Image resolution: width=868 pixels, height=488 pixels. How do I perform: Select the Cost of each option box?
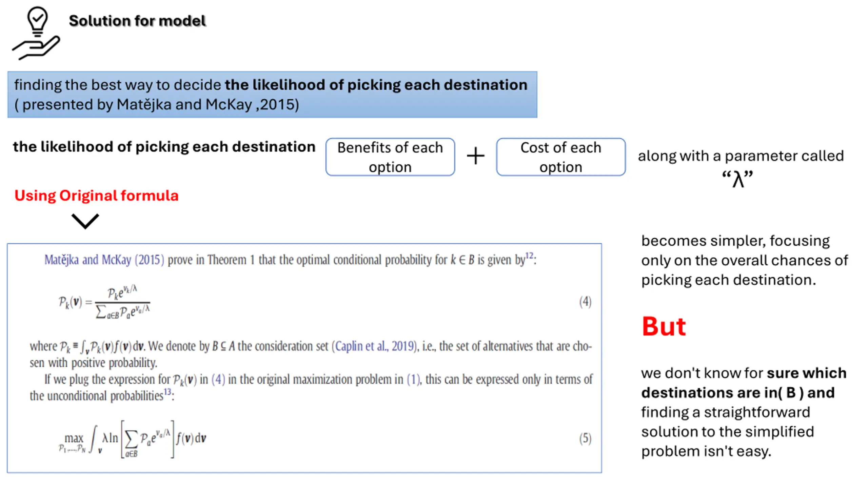[x=560, y=157]
